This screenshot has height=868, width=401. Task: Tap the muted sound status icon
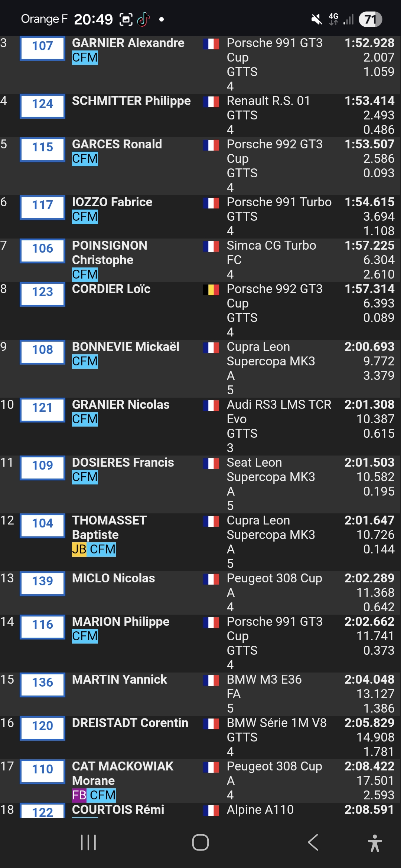coord(316,19)
